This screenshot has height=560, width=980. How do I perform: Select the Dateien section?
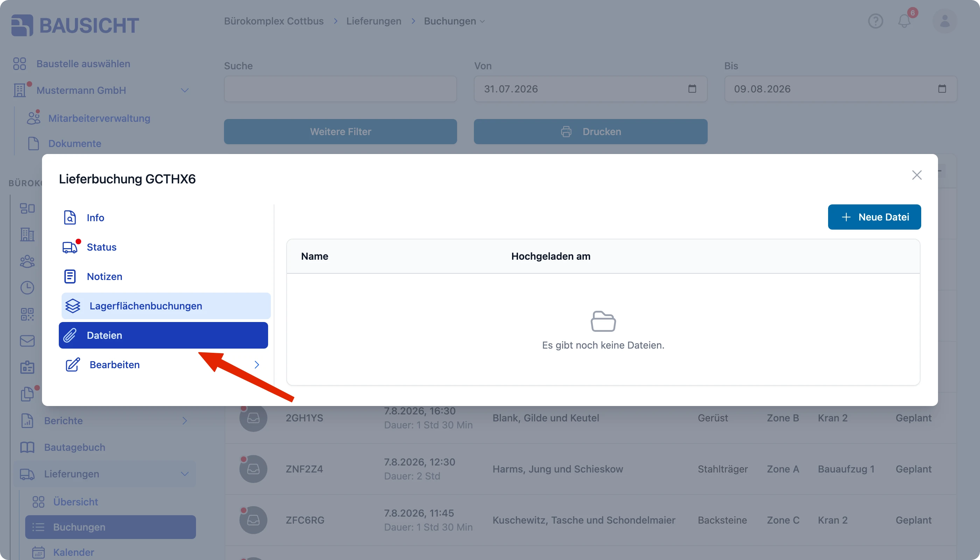coord(163,335)
